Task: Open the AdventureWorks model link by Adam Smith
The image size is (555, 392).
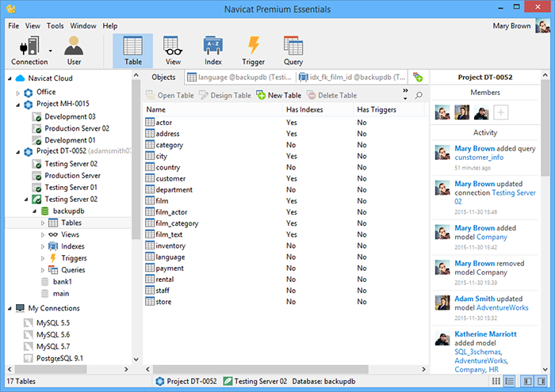Action: point(502,307)
